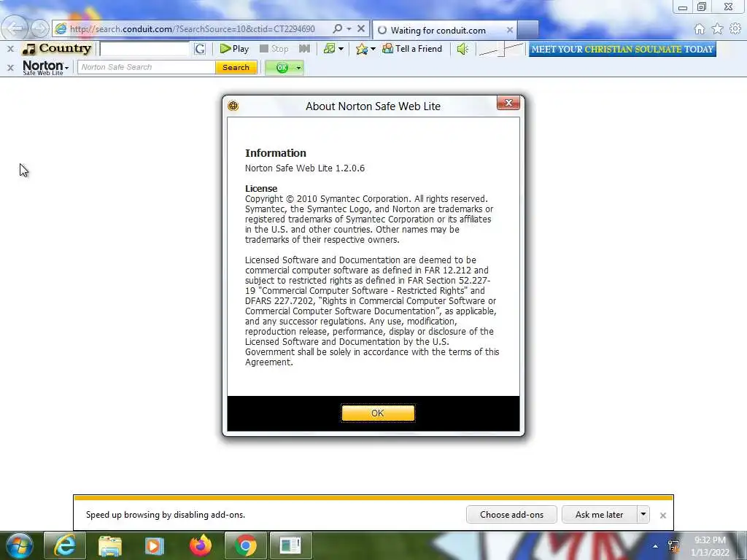The height and width of the screenshot is (560, 747).
Task: Show hidden system tray icons
Action: 655,546
